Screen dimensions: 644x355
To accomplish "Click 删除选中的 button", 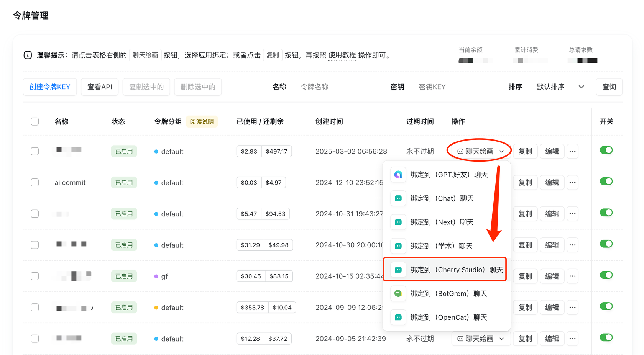I will (198, 87).
